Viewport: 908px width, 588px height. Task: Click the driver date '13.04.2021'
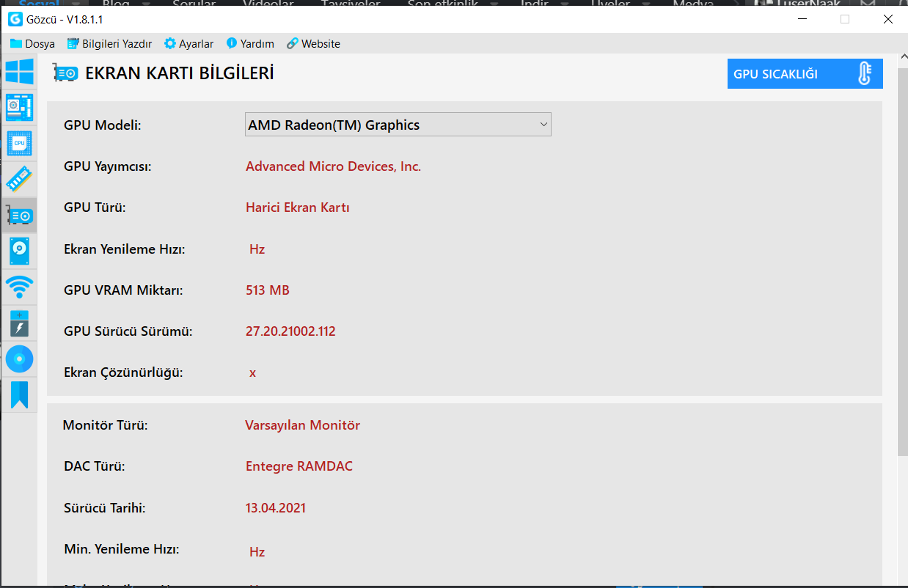tap(276, 507)
